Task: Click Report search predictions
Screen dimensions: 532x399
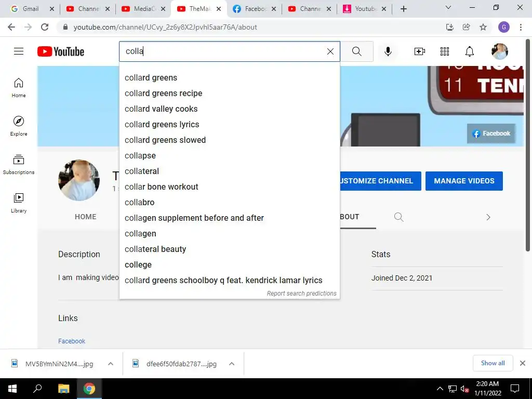Action: pyautogui.click(x=301, y=294)
